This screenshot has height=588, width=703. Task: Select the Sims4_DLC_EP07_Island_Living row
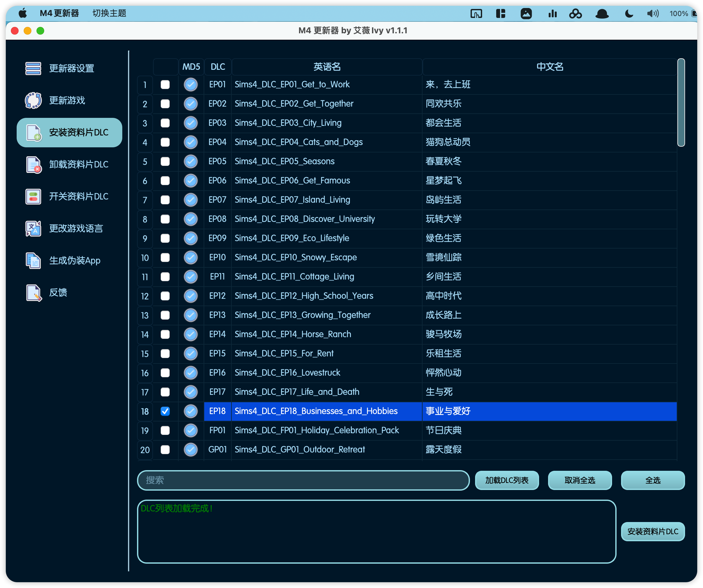407,200
